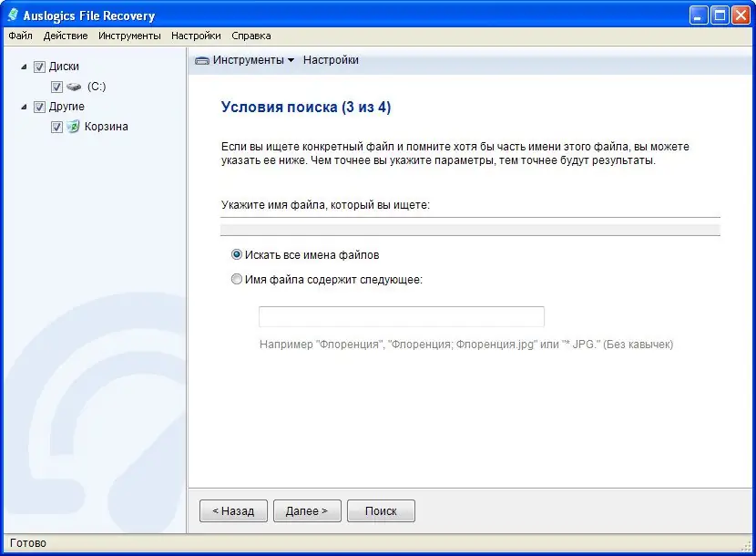The height and width of the screenshot is (556, 756).
Task: Click the Настройки toolbar button
Action: point(331,60)
